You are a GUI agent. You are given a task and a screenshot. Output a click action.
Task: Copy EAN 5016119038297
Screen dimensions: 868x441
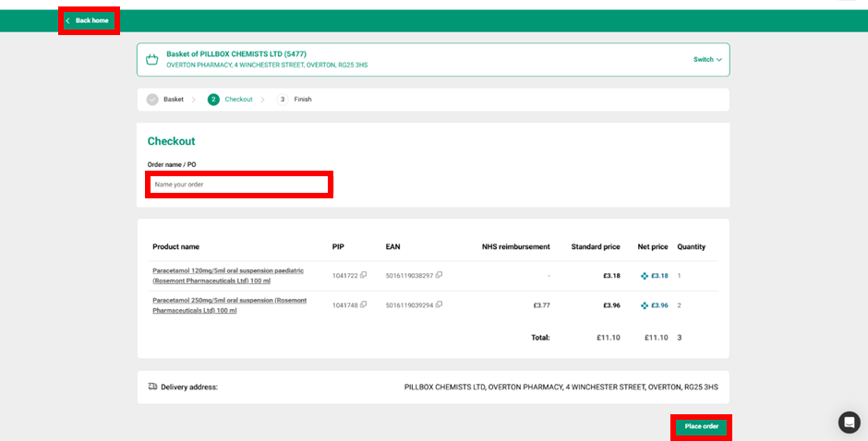(439, 275)
